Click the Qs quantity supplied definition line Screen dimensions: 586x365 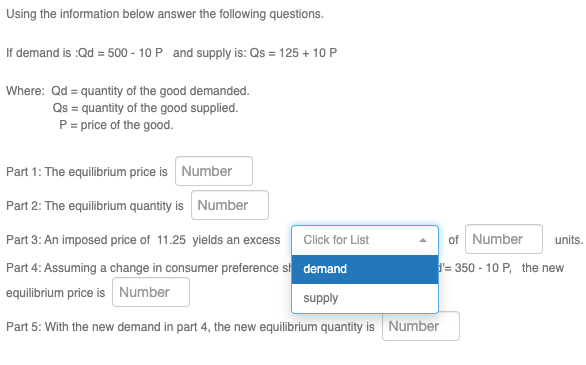[x=145, y=108]
